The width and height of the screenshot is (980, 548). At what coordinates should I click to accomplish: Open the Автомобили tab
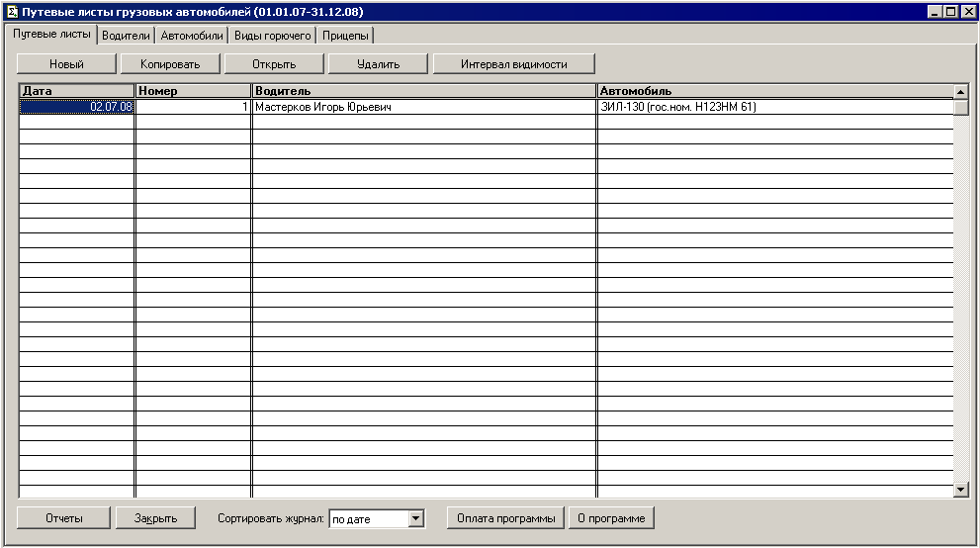(x=192, y=36)
